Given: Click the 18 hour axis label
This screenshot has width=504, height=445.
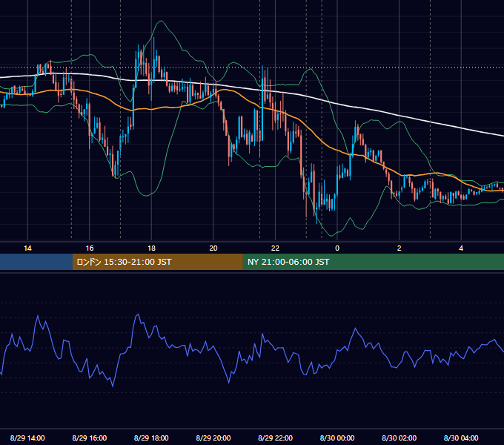Looking at the screenshot, I should coord(151,248).
